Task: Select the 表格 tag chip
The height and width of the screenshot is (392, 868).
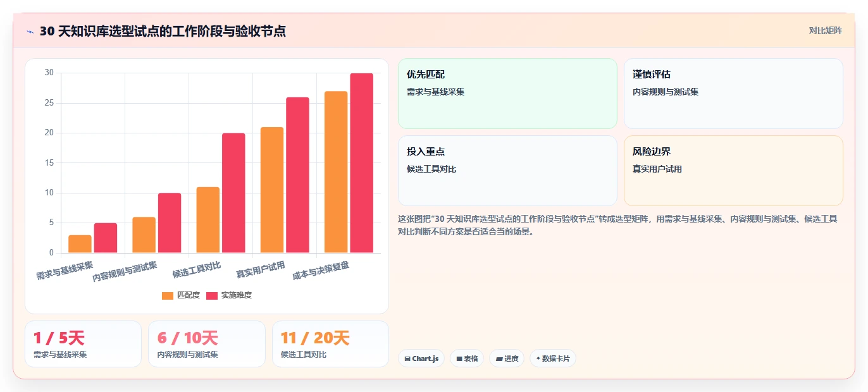Action: pyautogui.click(x=467, y=358)
